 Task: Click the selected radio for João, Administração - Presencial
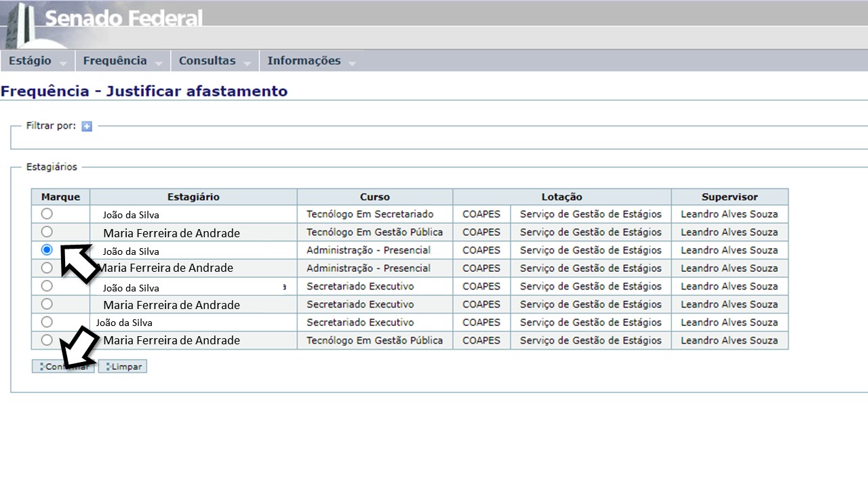coord(47,249)
